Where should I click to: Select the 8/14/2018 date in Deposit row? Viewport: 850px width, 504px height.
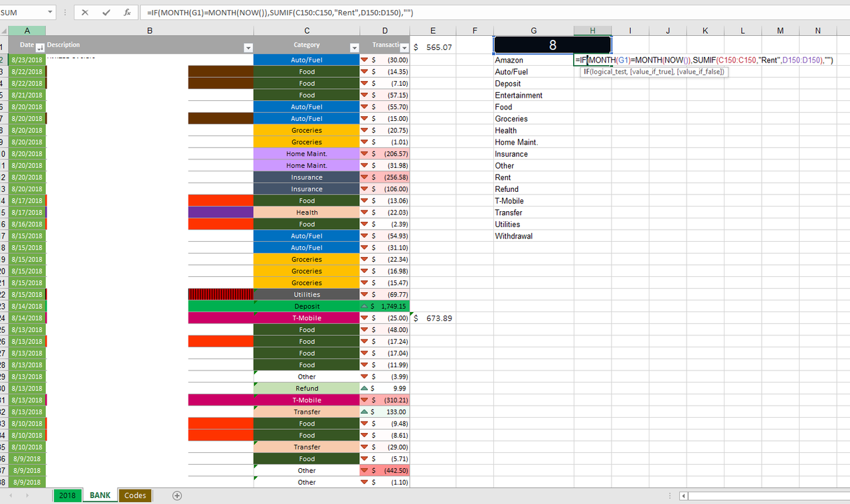[27, 306]
